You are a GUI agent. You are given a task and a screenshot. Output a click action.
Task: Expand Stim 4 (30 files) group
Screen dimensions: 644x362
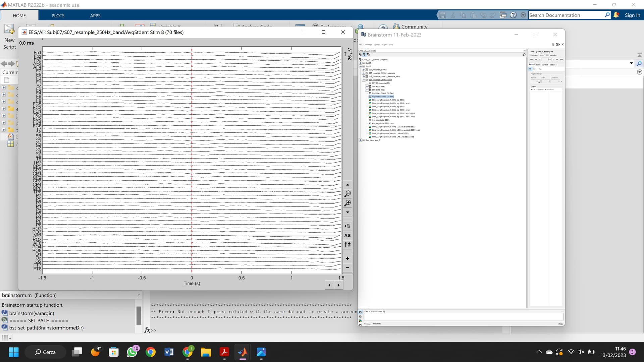367,86
